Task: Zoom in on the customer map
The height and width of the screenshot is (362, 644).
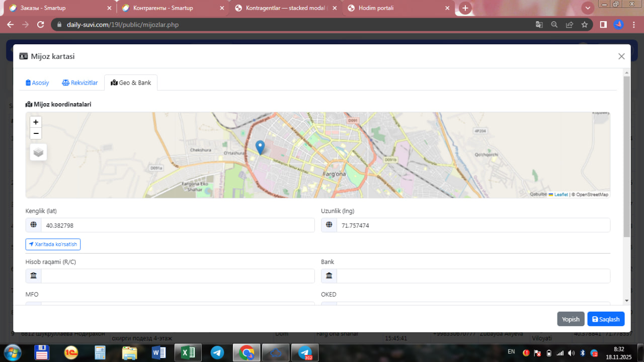Action: click(36, 122)
